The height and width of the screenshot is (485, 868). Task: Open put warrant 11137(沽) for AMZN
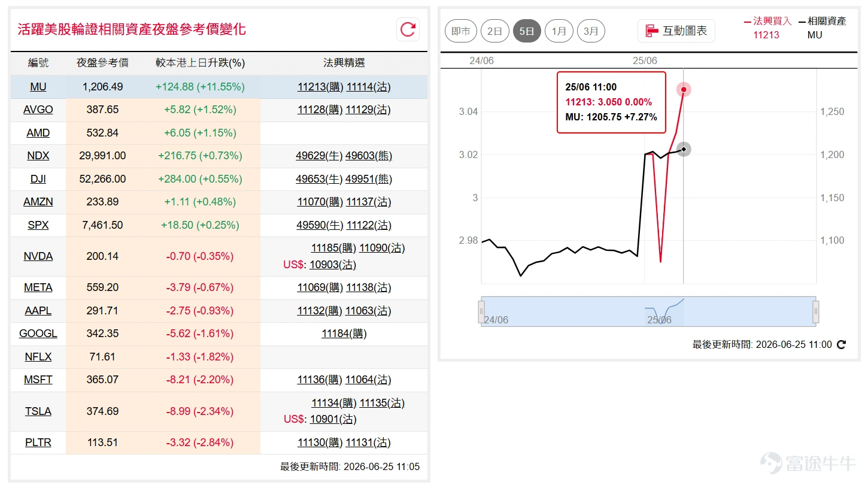point(369,202)
